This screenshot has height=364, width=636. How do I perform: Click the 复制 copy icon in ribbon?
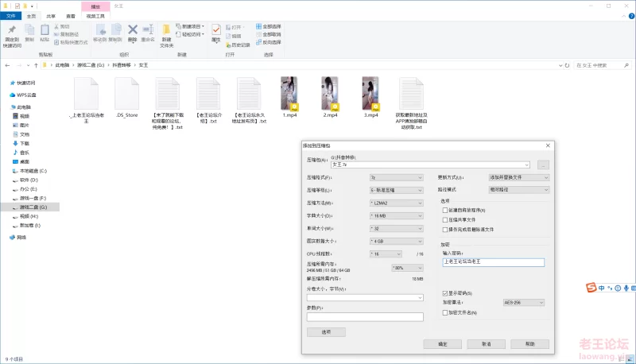[x=29, y=30]
